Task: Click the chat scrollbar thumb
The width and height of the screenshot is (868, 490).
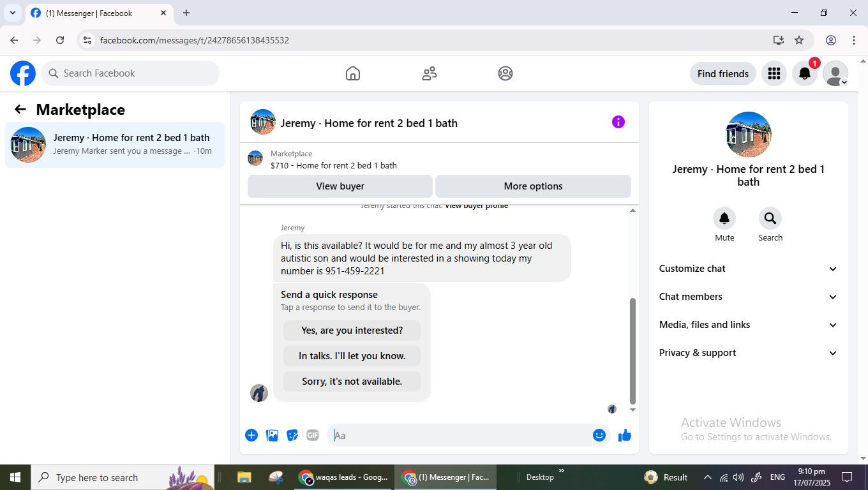Action: click(x=632, y=352)
